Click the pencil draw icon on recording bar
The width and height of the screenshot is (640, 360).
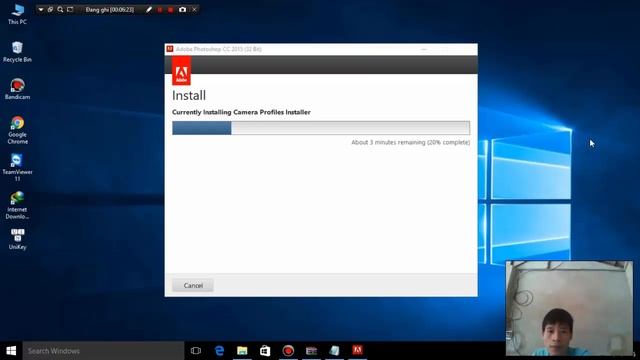pos(149,9)
